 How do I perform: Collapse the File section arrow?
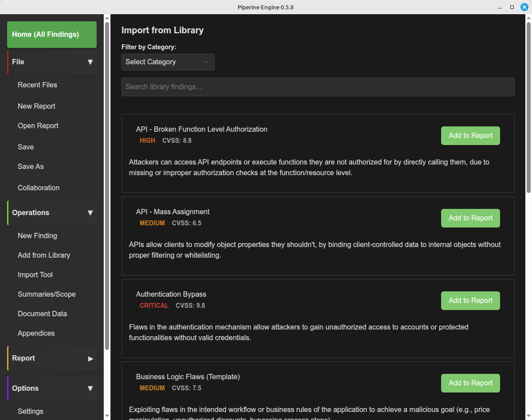click(x=90, y=62)
